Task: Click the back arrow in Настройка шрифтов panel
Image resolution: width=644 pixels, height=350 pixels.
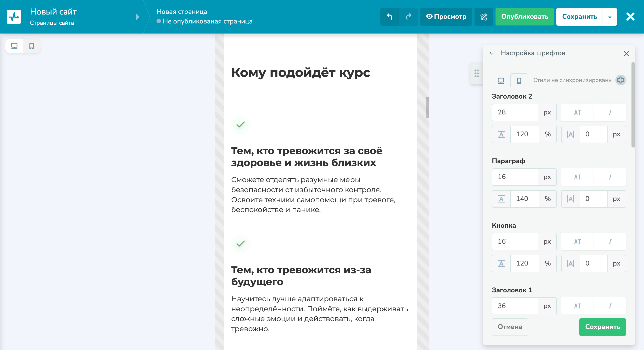Action: (x=492, y=53)
